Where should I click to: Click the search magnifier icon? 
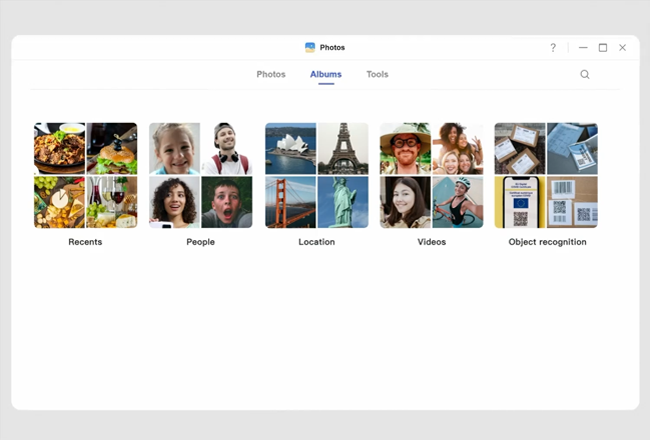[x=585, y=74]
